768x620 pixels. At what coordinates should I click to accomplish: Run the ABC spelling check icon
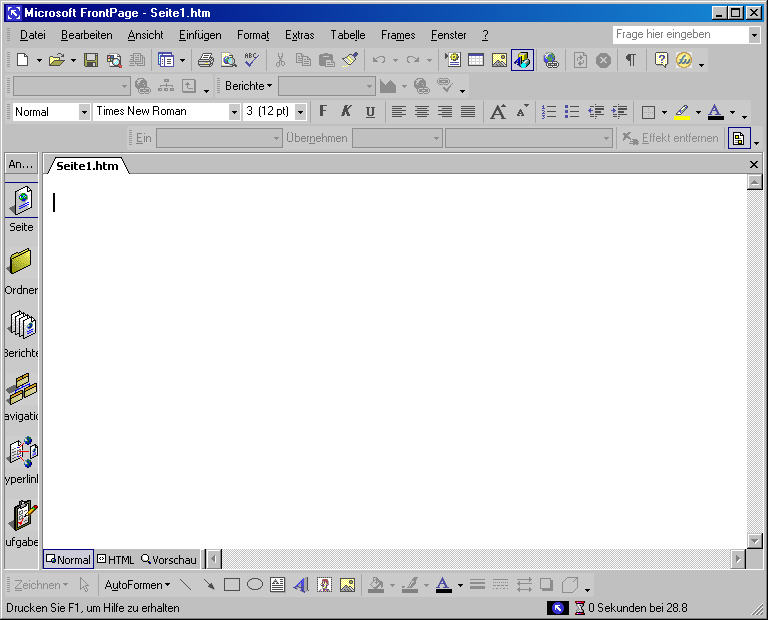[x=252, y=60]
